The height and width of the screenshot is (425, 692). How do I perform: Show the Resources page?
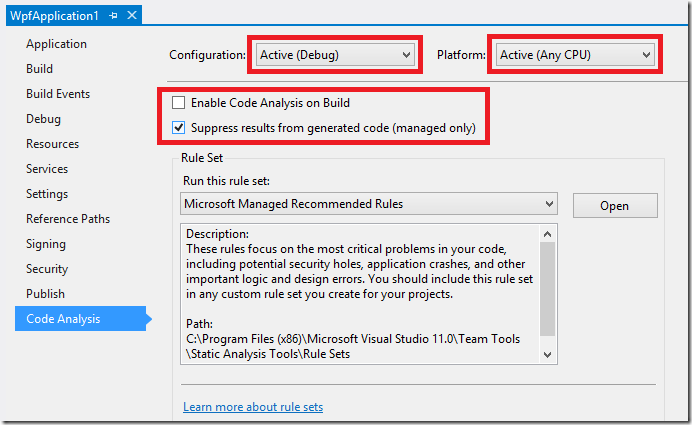pyautogui.click(x=53, y=144)
